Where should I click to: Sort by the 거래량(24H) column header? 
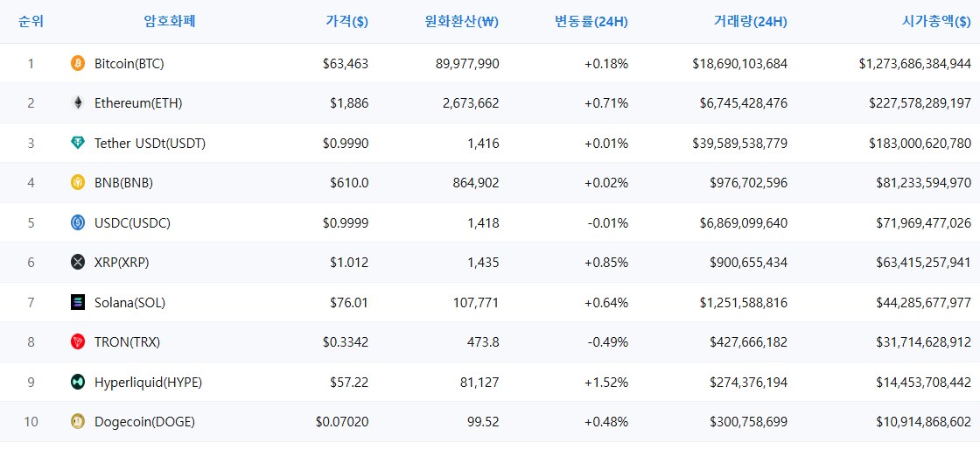tap(750, 22)
